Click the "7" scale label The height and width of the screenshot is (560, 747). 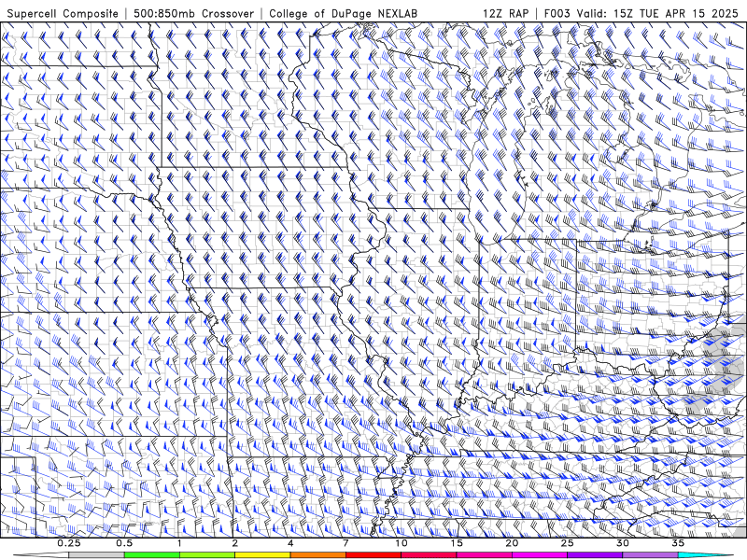(345, 543)
